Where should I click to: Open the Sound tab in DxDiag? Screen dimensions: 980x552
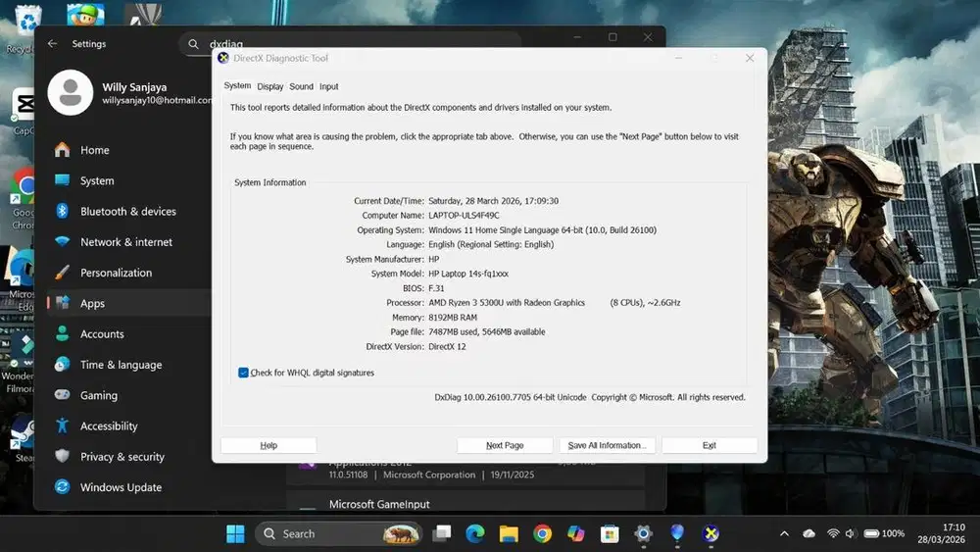point(301,86)
